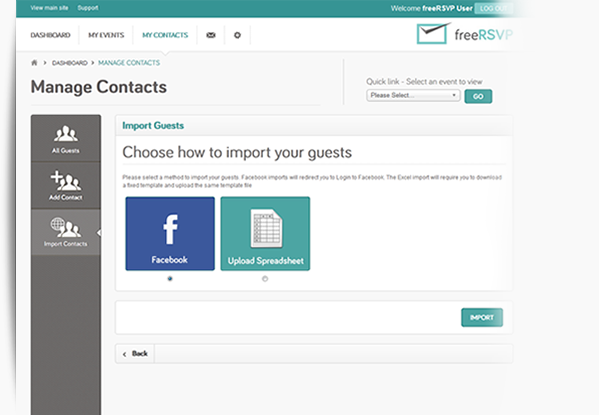Open All Guests in the sidebar
Screen dimensions: 599x415
tap(66, 139)
